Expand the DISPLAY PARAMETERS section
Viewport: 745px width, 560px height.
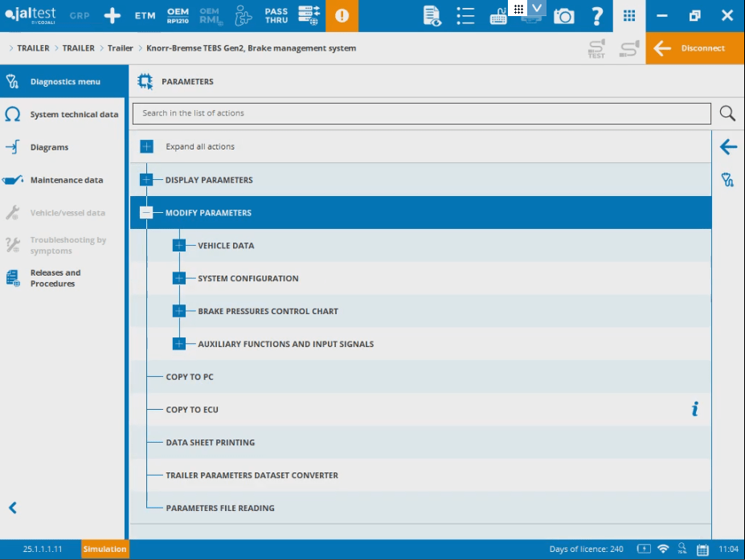pyautogui.click(x=146, y=180)
